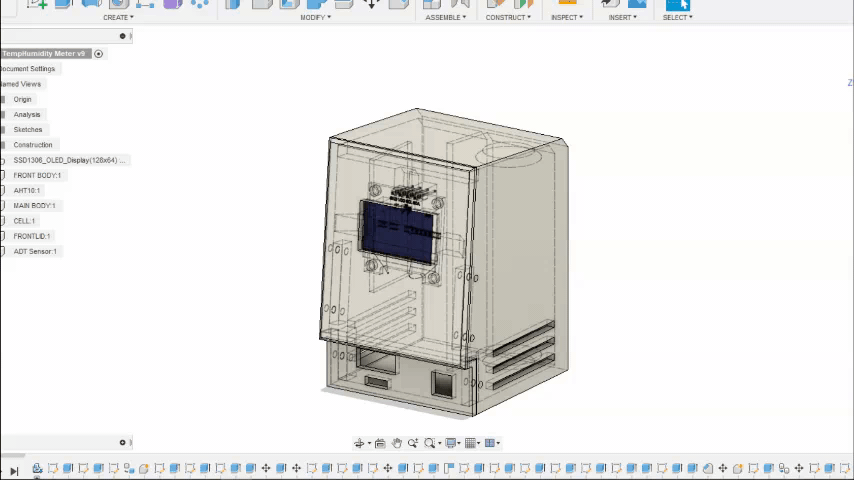Screen dimensions: 854x480
Task: Choose the Zoom magnifier with plus sign
Action: point(413,443)
